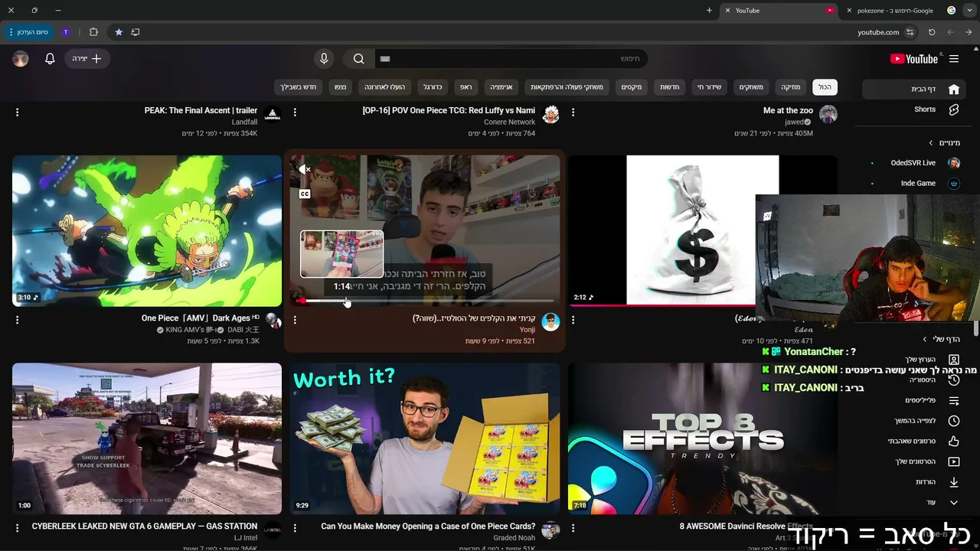Open options menu for CYBERLEEK GTA 6 video
980x551 pixels.
[17, 528]
